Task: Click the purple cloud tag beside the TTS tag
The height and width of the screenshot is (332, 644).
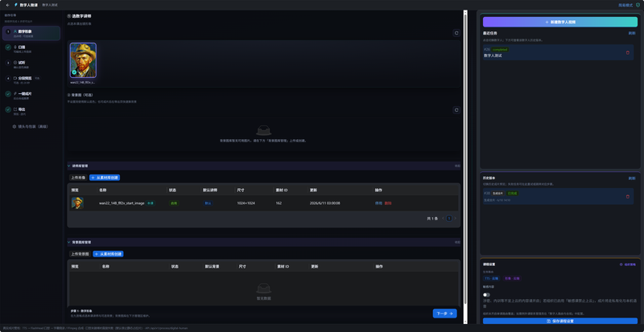Action: pos(512,278)
